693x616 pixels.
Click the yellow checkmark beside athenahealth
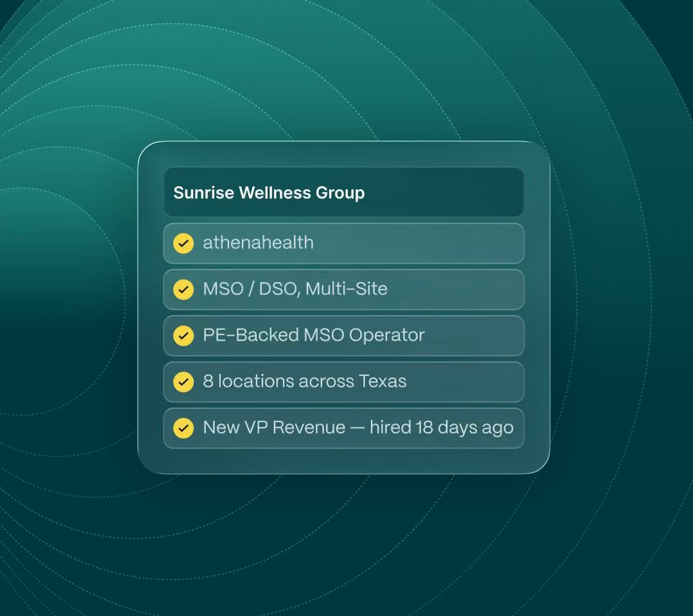coord(184,243)
